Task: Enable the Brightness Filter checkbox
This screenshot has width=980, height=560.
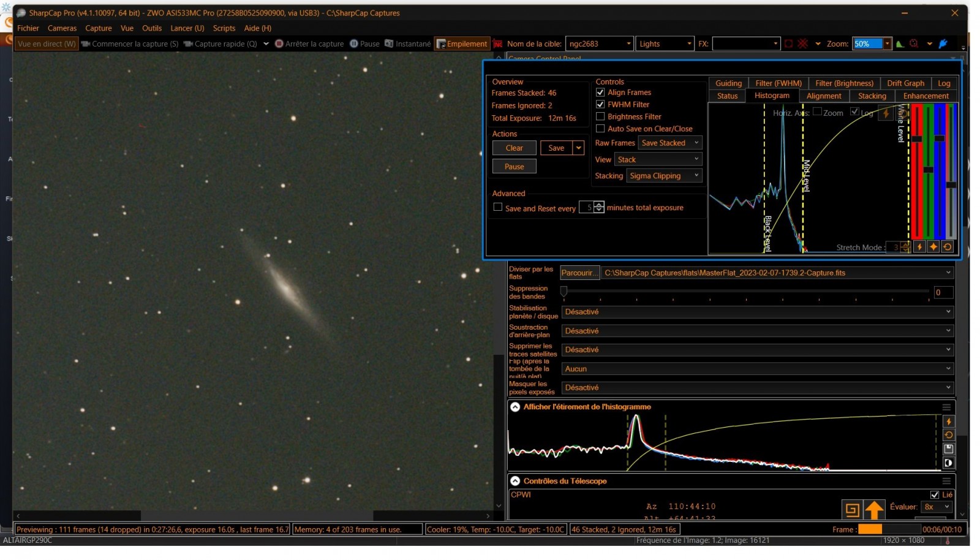Action: (x=600, y=116)
